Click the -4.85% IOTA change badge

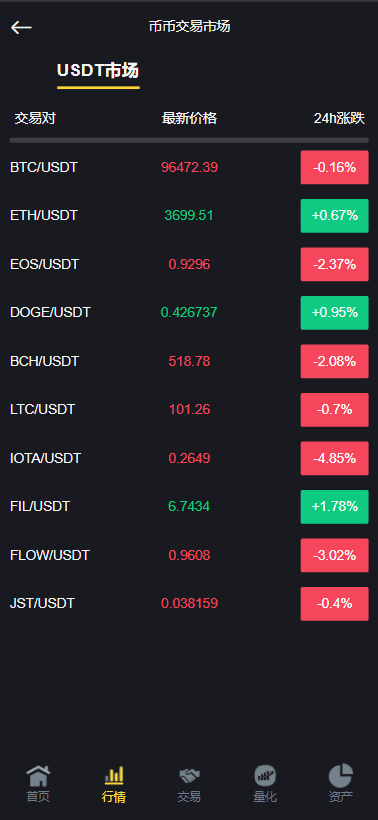click(x=335, y=458)
